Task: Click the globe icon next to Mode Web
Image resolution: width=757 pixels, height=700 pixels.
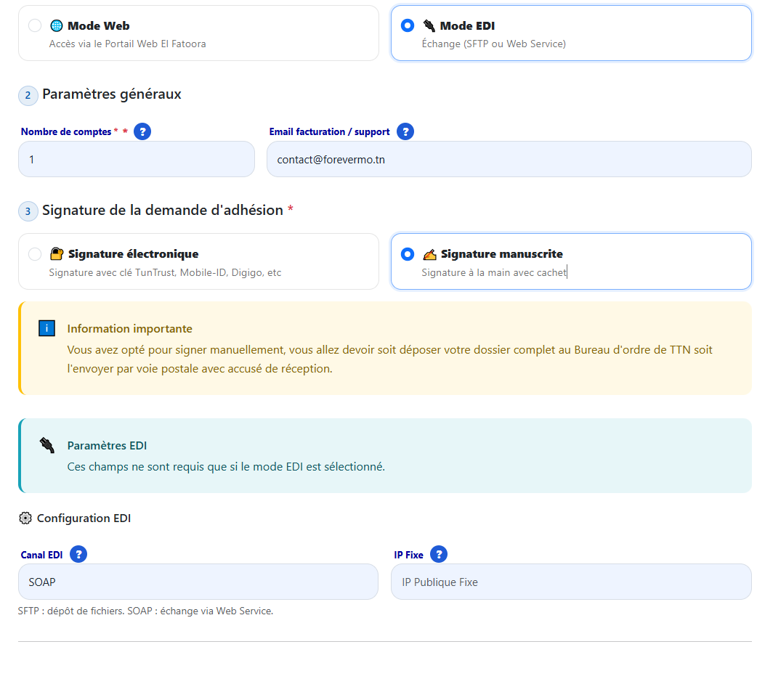Action: [57, 25]
